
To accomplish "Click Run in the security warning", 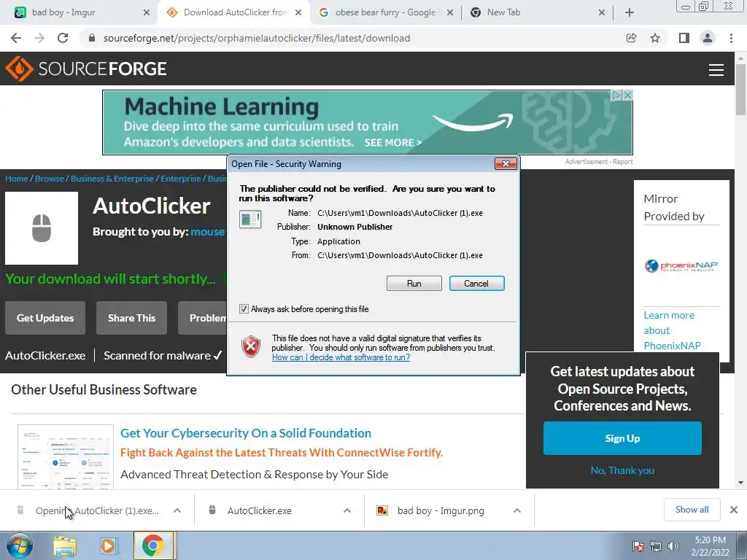I will pyautogui.click(x=414, y=284).
